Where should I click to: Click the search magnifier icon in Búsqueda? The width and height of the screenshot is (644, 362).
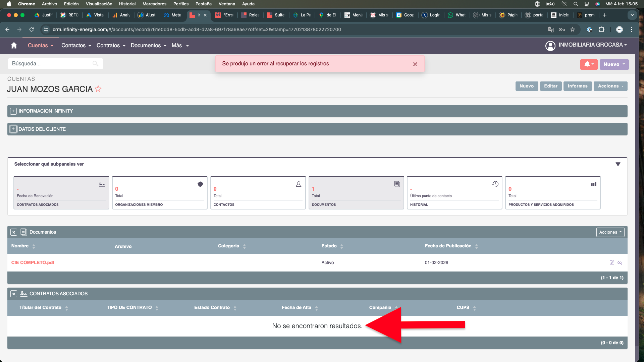tap(95, 64)
